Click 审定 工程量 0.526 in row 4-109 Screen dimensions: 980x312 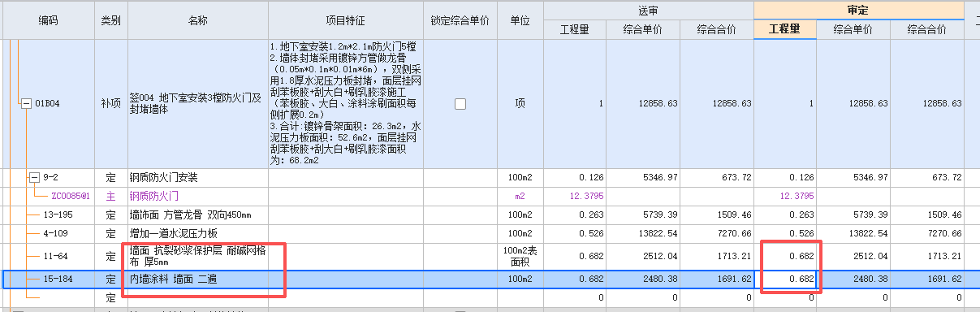pyautogui.click(x=786, y=233)
